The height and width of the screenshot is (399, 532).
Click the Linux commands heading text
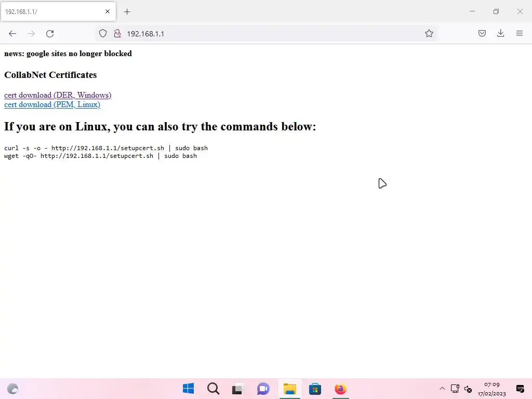click(x=160, y=126)
